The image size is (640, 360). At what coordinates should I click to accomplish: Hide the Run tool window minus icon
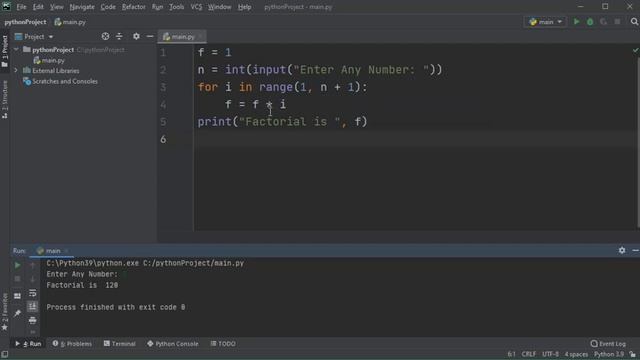click(x=636, y=250)
